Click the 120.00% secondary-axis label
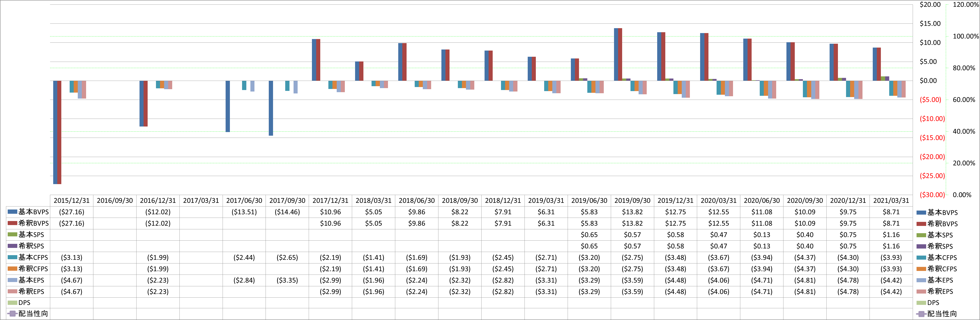The image size is (980, 320). click(x=965, y=4)
